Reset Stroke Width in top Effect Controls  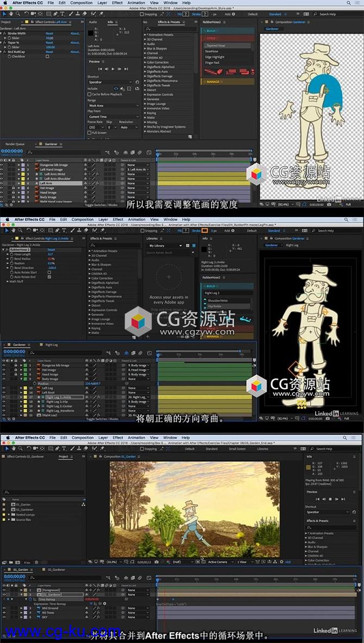pyautogui.click(x=49, y=33)
